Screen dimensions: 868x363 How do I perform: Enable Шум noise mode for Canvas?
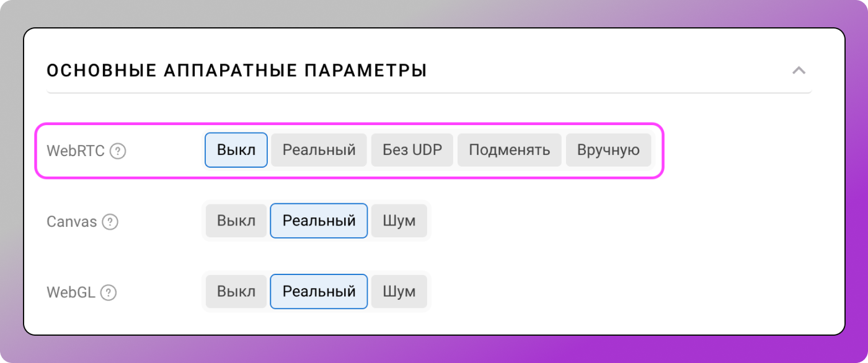coord(399,221)
